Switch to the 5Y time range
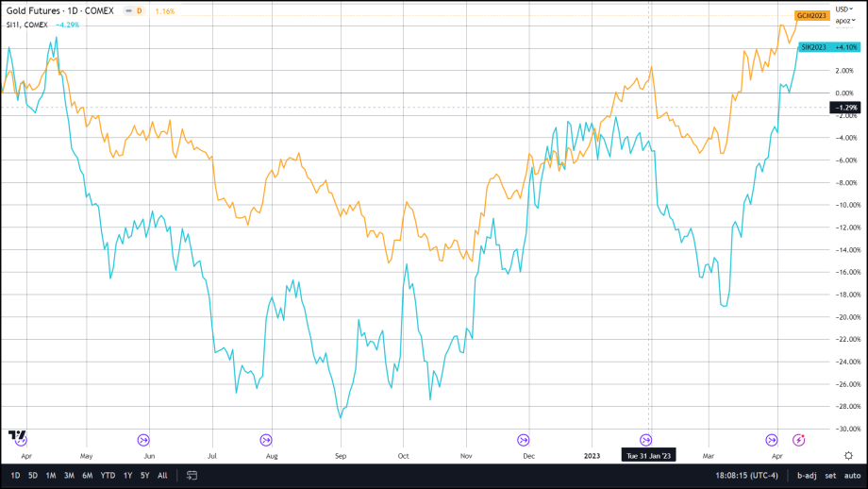Viewport: 868px width, 489px height. 144,475
